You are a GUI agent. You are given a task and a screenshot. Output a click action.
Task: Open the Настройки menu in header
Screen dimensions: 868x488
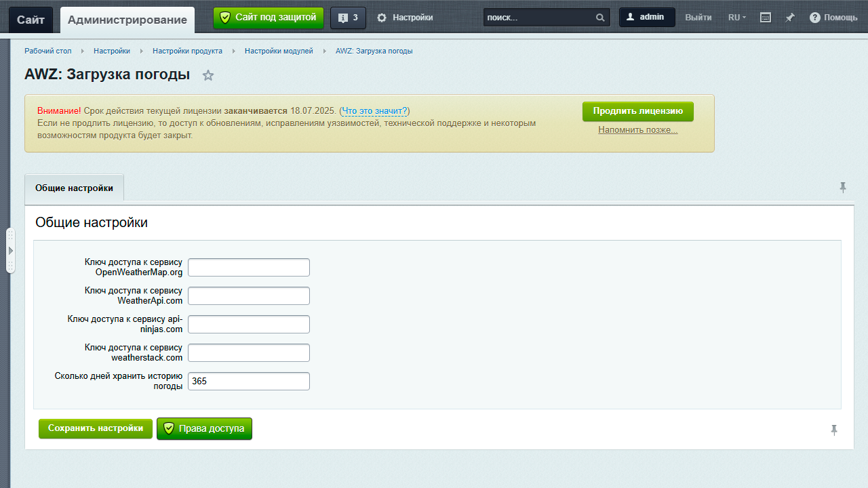coord(406,18)
